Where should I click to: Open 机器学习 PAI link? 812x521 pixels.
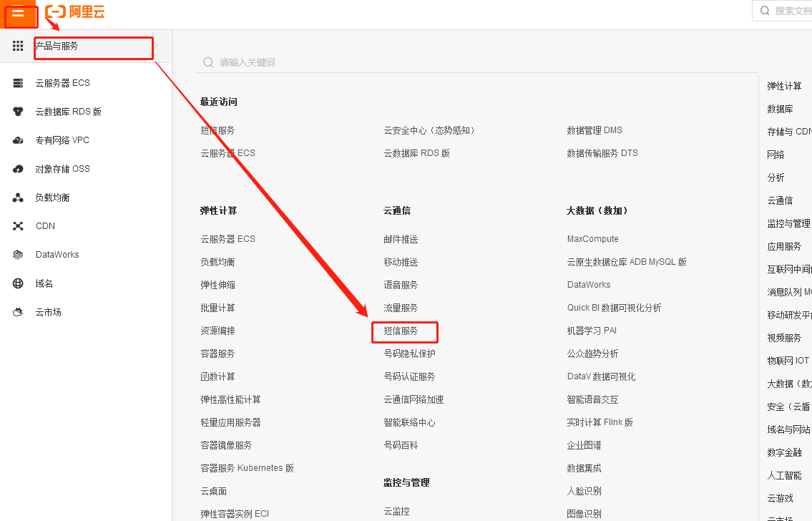(x=592, y=331)
